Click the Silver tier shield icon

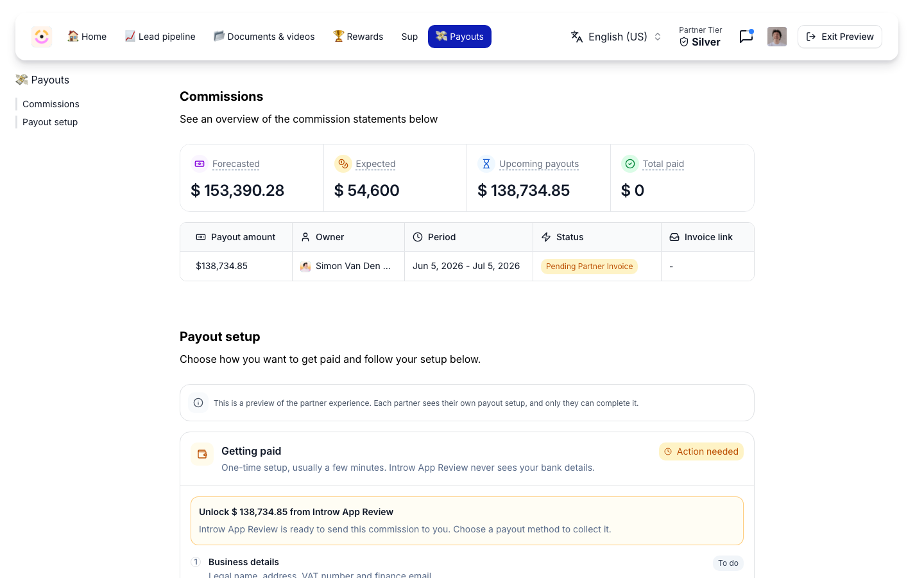point(684,42)
